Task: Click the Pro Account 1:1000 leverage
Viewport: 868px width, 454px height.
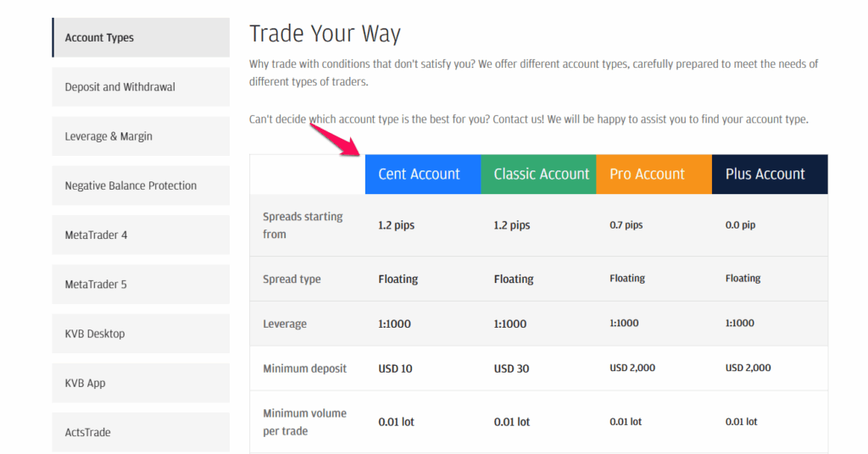Action: pos(624,323)
